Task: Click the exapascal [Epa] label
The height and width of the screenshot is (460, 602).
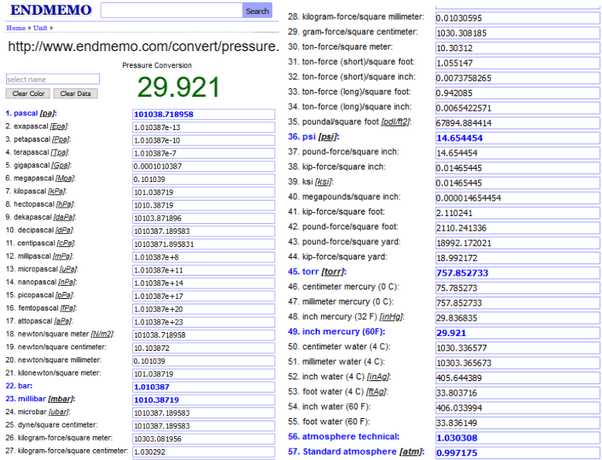Action: (37, 126)
